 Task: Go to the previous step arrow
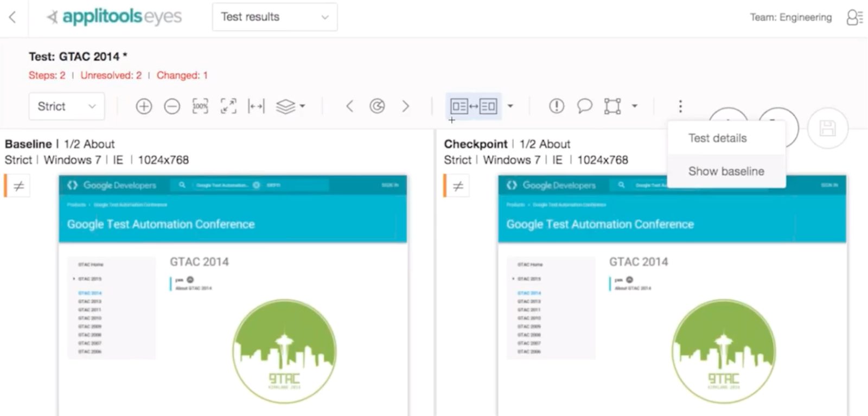[x=350, y=106]
